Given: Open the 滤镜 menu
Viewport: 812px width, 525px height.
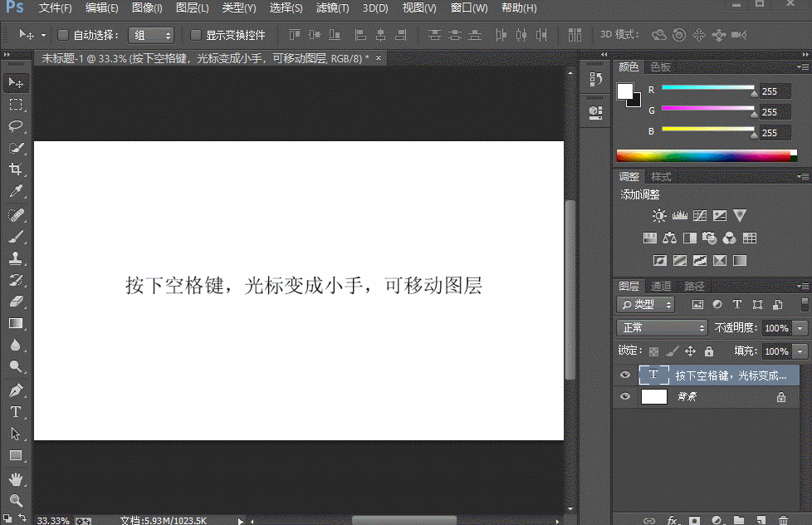Looking at the screenshot, I should [x=331, y=8].
